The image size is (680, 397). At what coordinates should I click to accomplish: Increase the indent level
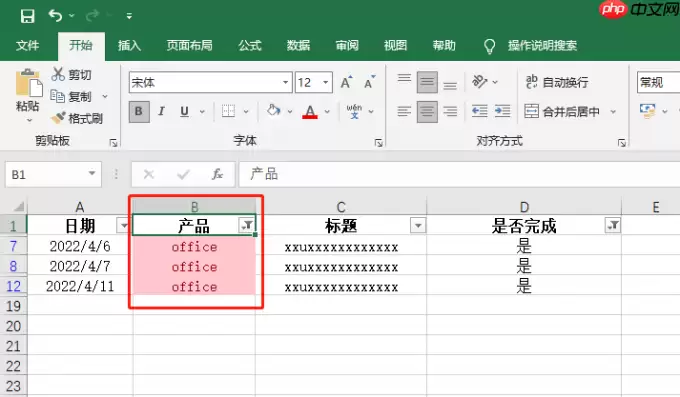[503, 112]
